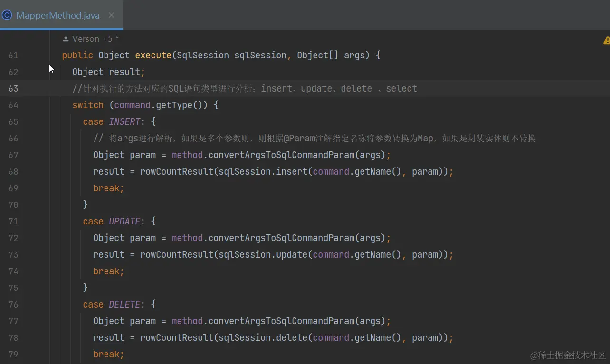Click sqlSession.insert call on line 68
610x364 pixels.
click(263, 172)
